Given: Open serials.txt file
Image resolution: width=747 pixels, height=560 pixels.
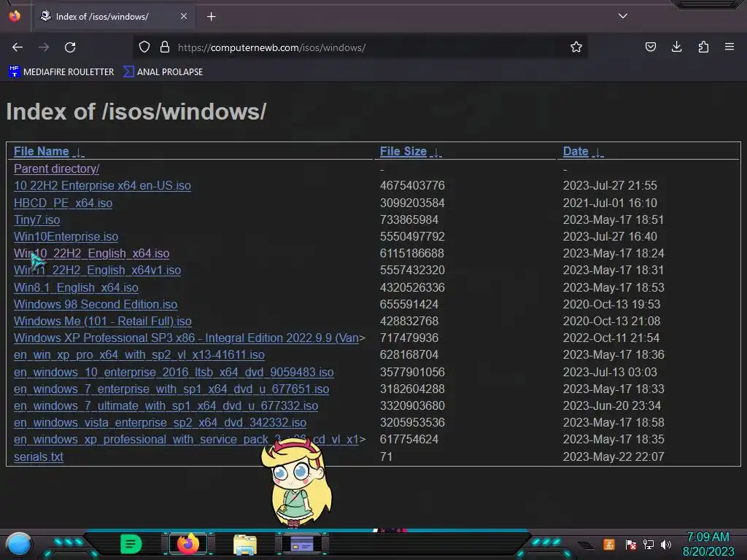Looking at the screenshot, I should (x=39, y=456).
